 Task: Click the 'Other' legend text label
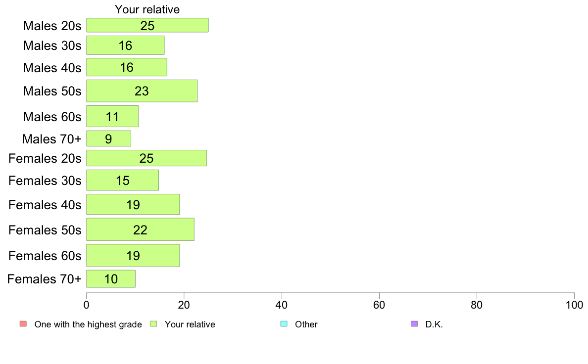(306, 324)
